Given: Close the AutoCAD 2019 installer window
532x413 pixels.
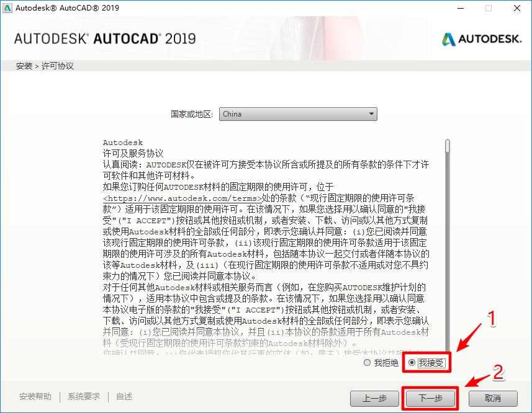Looking at the screenshot, I should tap(517, 8).
